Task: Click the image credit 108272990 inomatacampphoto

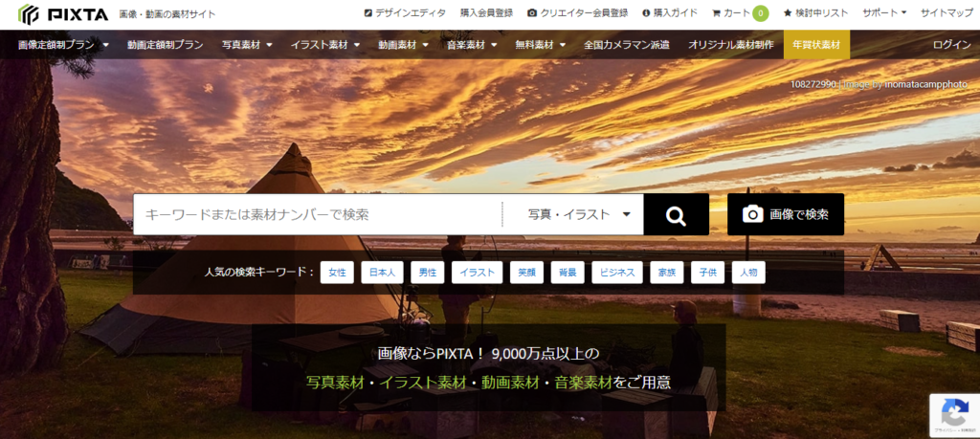Action: pyautogui.click(x=879, y=84)
